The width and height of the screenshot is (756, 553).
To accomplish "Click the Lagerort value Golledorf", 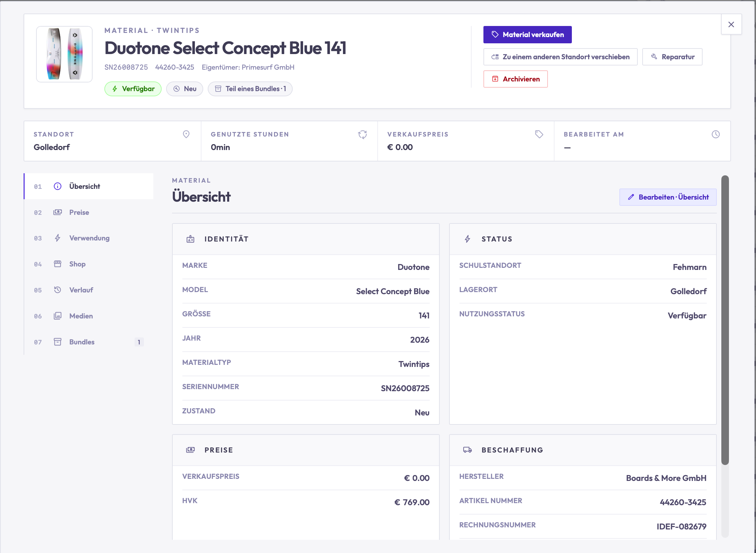I will 689,291.
